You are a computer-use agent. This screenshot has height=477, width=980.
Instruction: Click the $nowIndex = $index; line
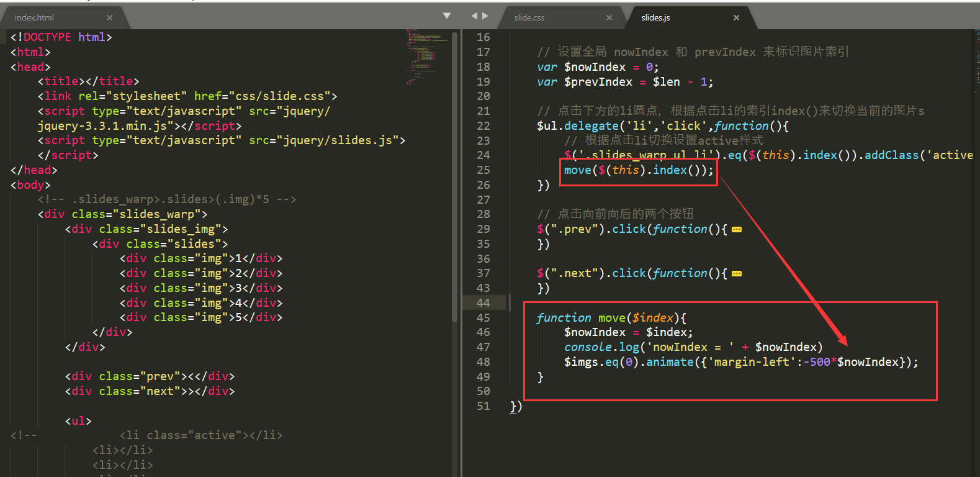tap(628, 332)
